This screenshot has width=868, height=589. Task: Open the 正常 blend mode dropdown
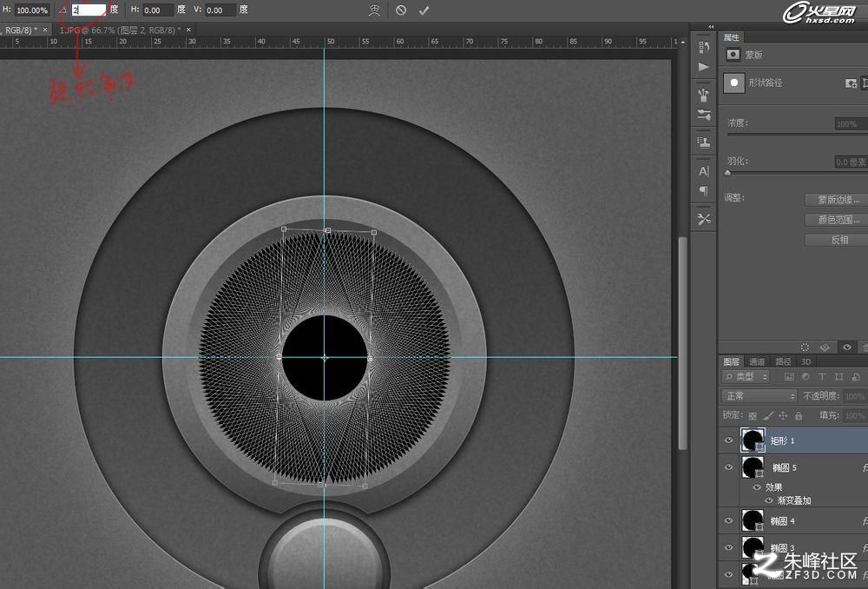(759, 396)
